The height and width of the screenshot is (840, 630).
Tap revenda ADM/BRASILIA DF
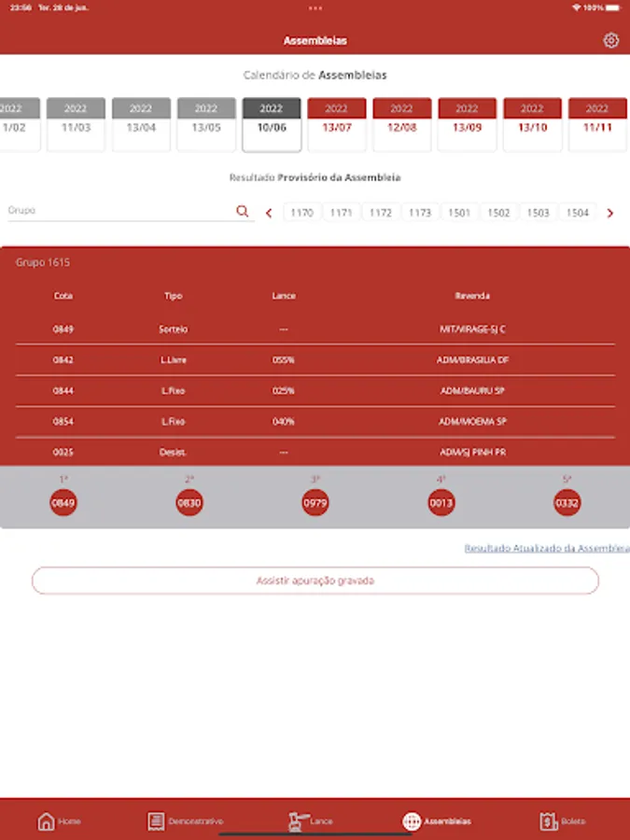point(472,360)
